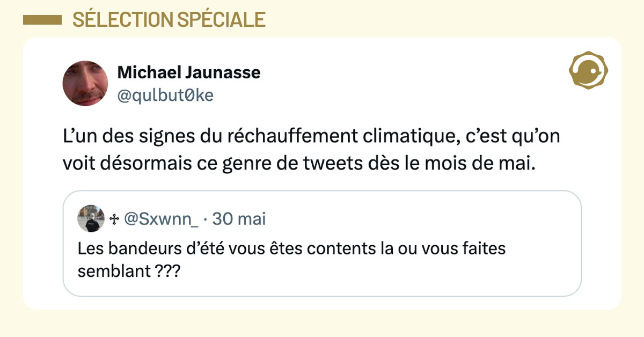
Task: Click the 30 mai timestamp
Action: click(239, 219)
